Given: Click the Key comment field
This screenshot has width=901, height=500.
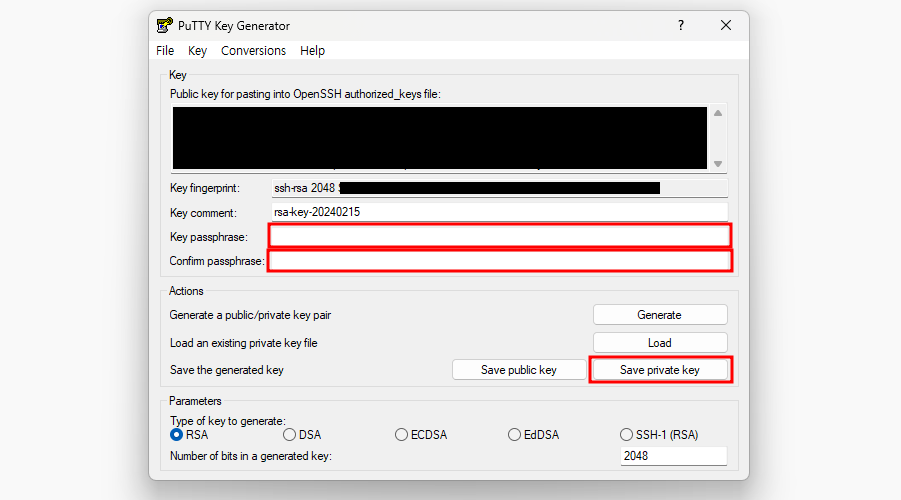Looking at the screenshot, I should coord(499,212).
